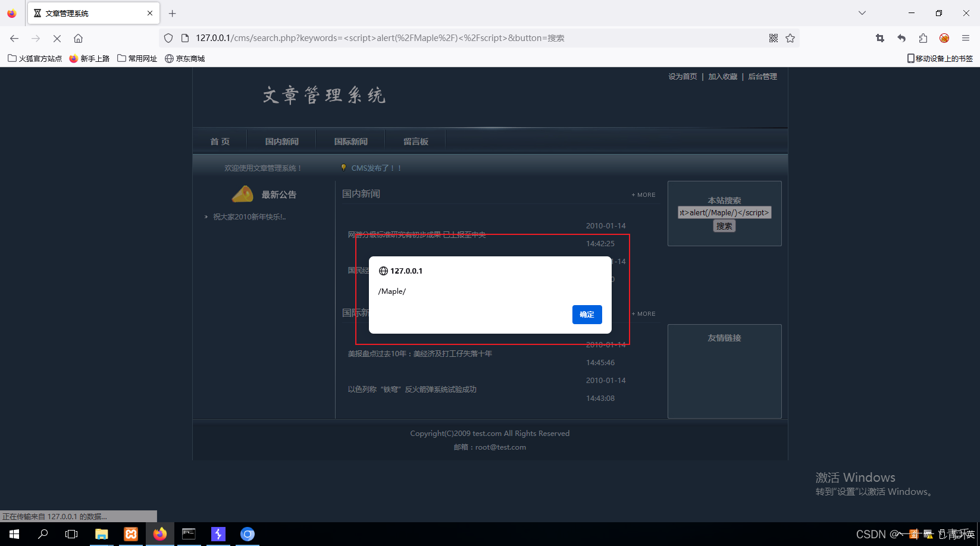Open XAMPP from the taskbar
Screen dimensions: 980x546
pyautogui.click(x=131, y=534)
